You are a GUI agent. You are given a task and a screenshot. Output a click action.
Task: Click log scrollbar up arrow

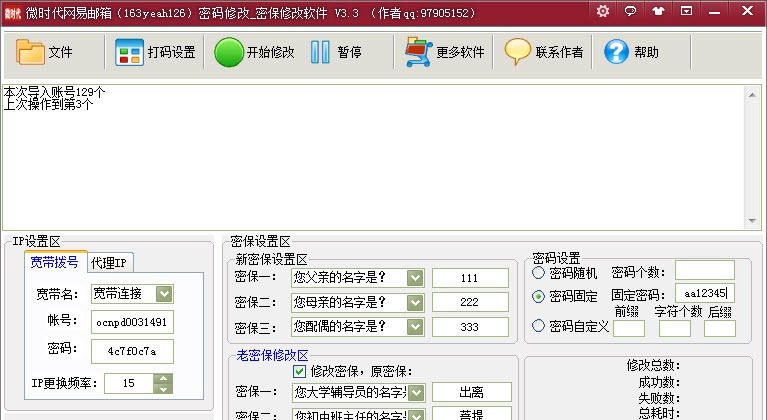[x=752, y=95]
